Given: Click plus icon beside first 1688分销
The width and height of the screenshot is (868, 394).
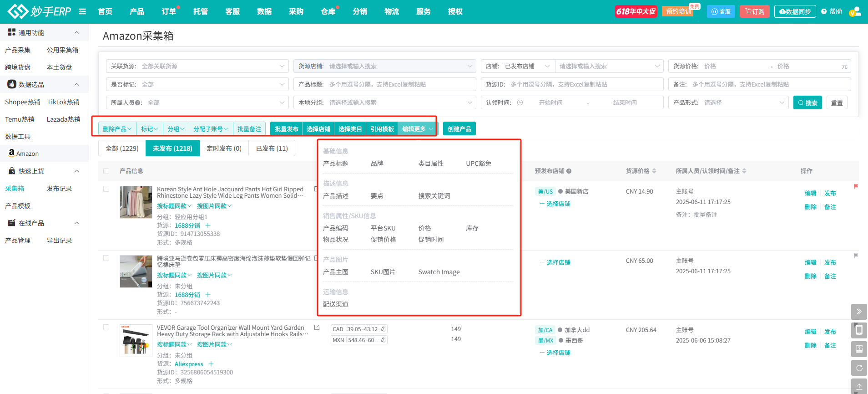Looking at the screenshot, I should pyautogui.click(x=208, y=225).
